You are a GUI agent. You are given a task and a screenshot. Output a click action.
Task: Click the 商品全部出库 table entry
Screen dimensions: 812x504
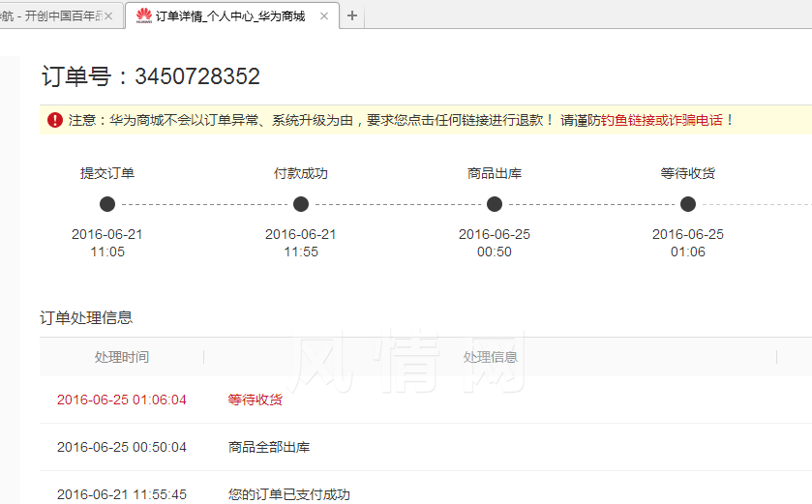coord(269,447)
